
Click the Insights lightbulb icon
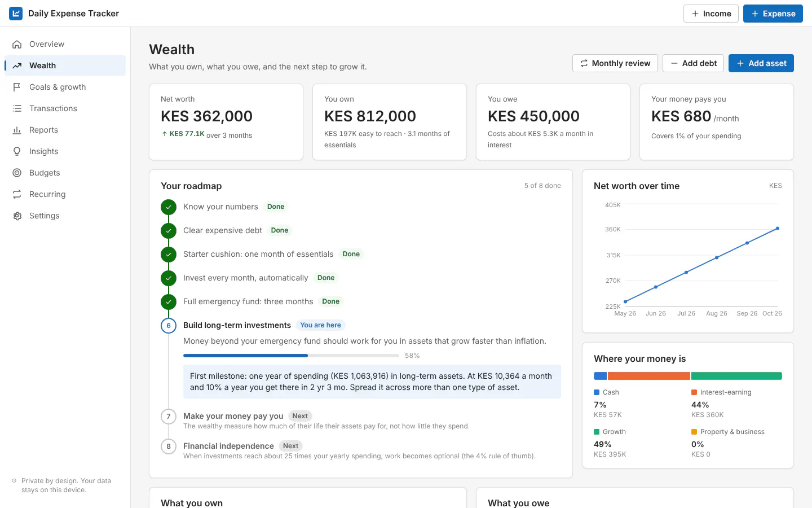(x=17, y=151)
